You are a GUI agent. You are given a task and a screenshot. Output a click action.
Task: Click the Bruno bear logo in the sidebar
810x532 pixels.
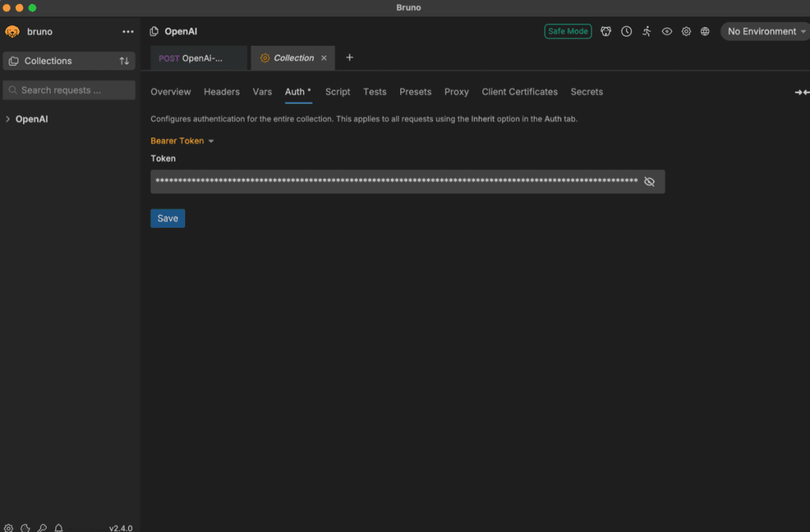[x=13, y=32]
